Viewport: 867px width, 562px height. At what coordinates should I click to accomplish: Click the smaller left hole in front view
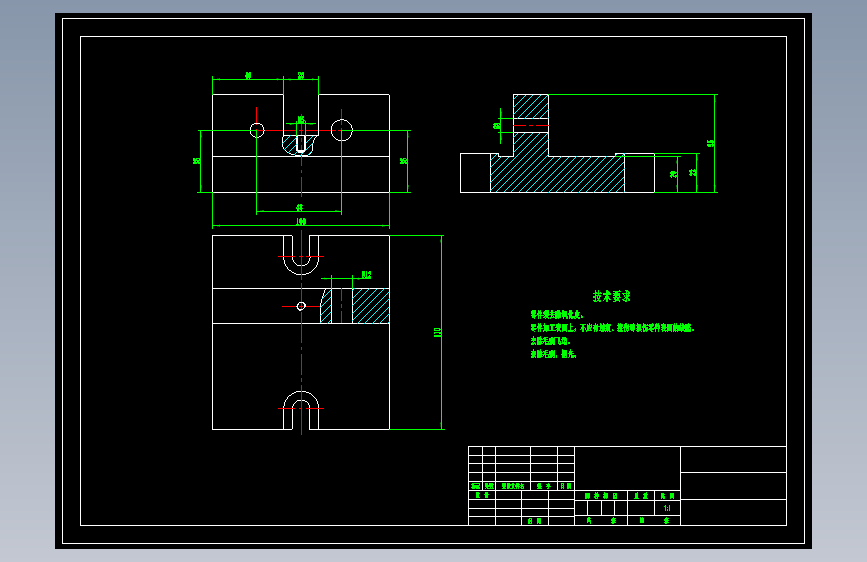257,131
